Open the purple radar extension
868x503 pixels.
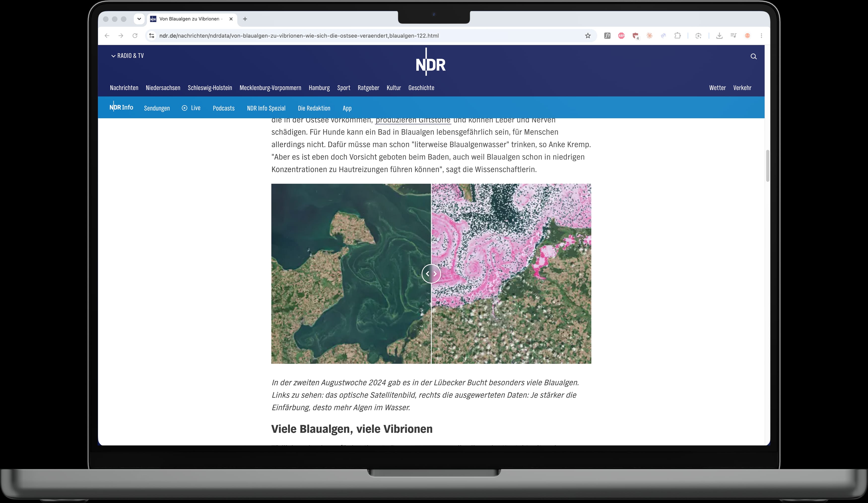(x=663, y=36)
